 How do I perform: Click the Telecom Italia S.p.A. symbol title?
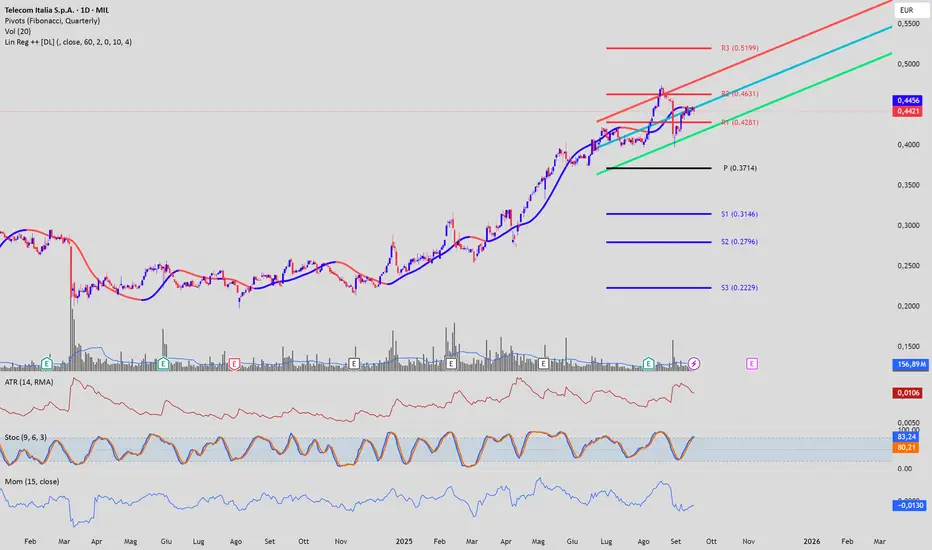coord(56,10)
